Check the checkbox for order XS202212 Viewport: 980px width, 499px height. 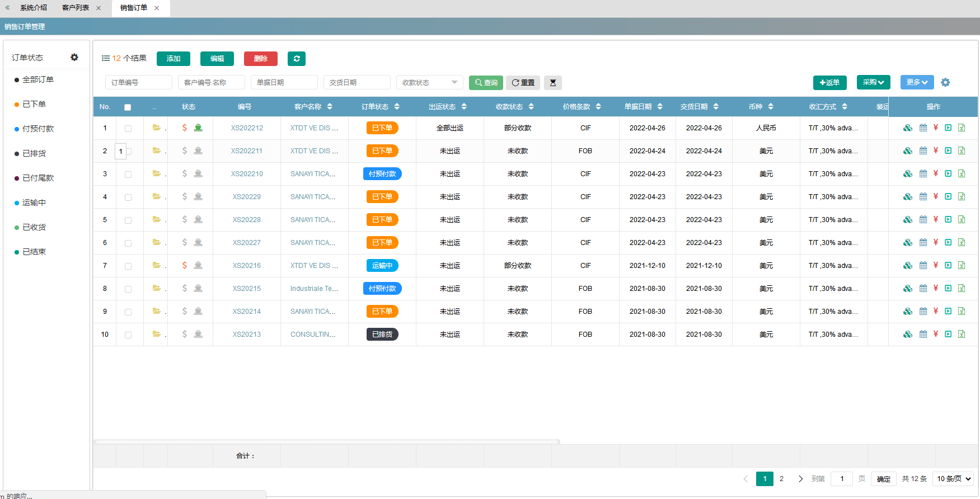point(128,129)
